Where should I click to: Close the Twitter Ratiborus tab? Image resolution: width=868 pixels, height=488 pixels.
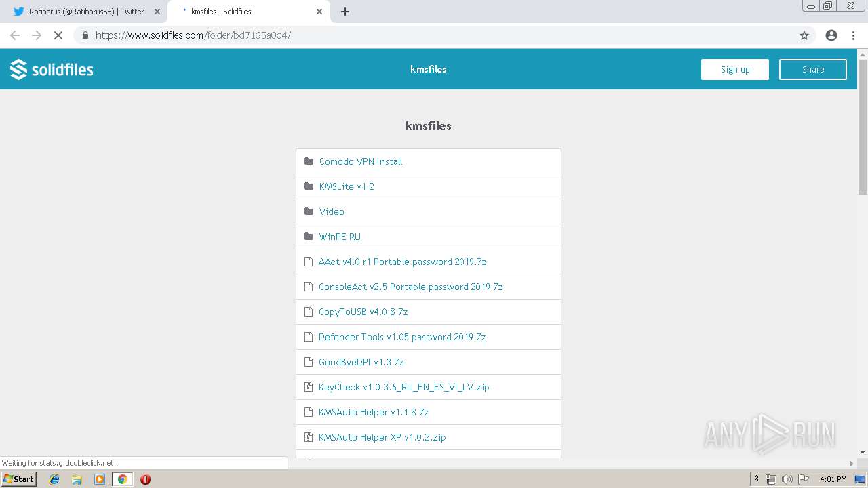click(x=157, y=12)
